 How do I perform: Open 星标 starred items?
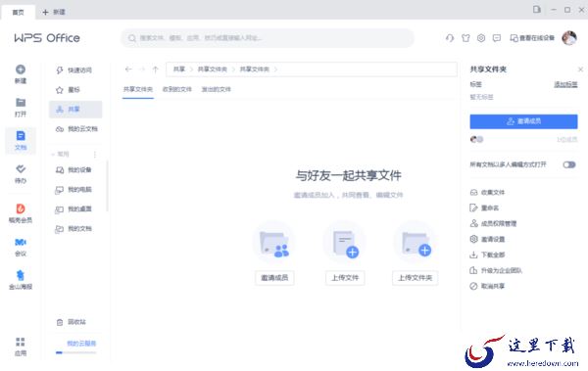click(75, 89)
